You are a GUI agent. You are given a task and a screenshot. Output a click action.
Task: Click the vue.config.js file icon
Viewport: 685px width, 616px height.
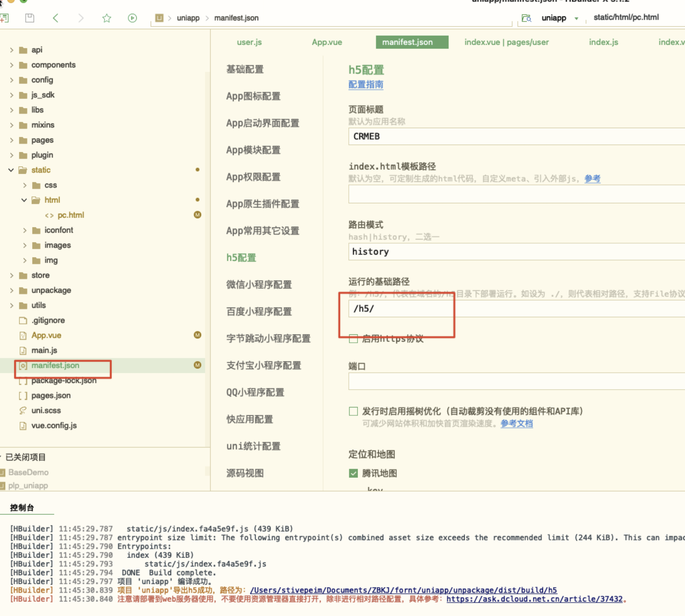23,426
